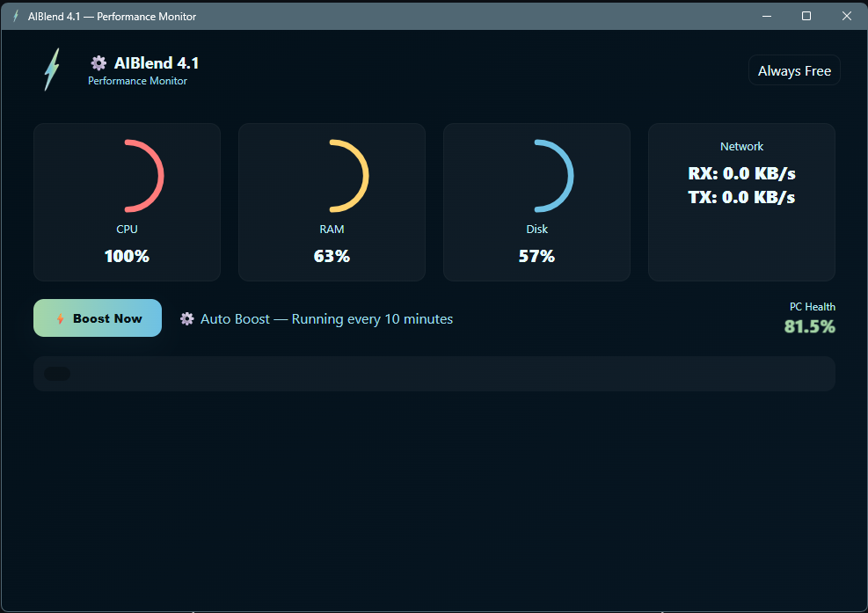Screen dimensions: 868x613
Task: Click the PC Health 81.5% value
Action: coord(809,326)
